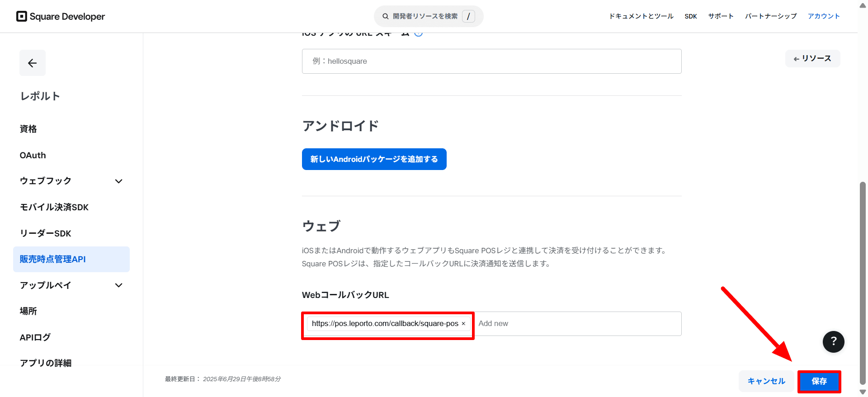Image resolution: width=868 pixels, height=397 pixels.
Task: Focus the iOS URL scheme hellosquare field
Action: [491, 61]
